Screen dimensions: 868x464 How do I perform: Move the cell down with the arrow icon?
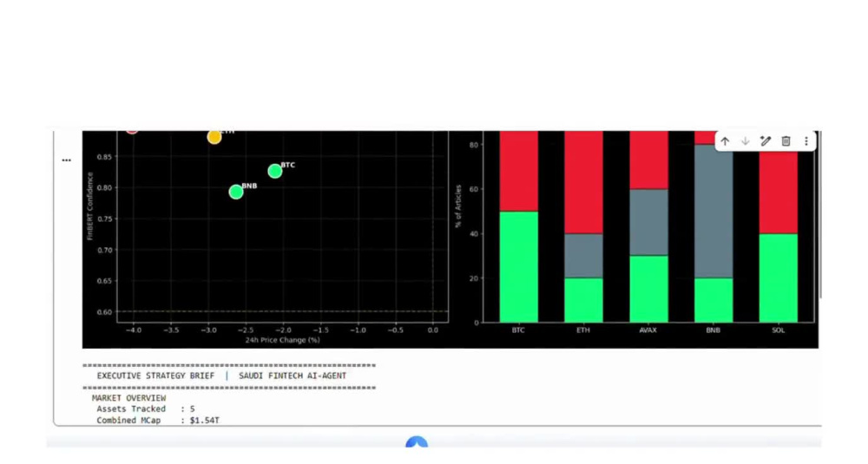(x=745, y=141)
